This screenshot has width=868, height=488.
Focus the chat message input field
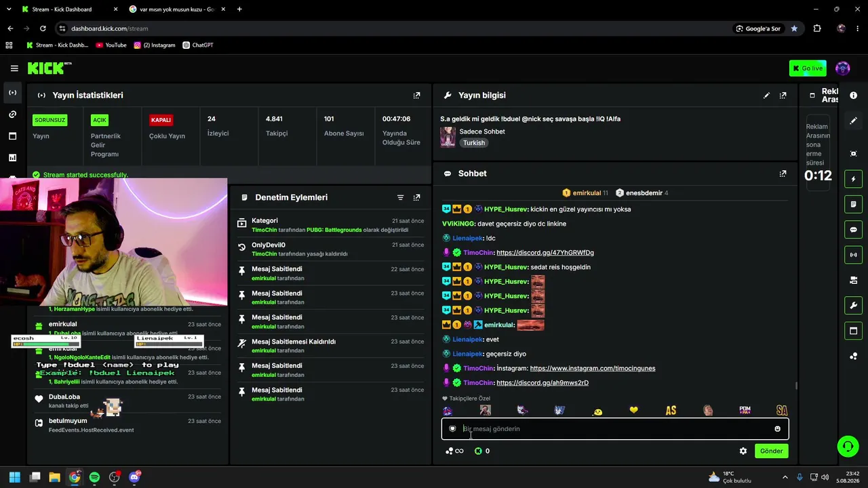click(x=615, y=429)
